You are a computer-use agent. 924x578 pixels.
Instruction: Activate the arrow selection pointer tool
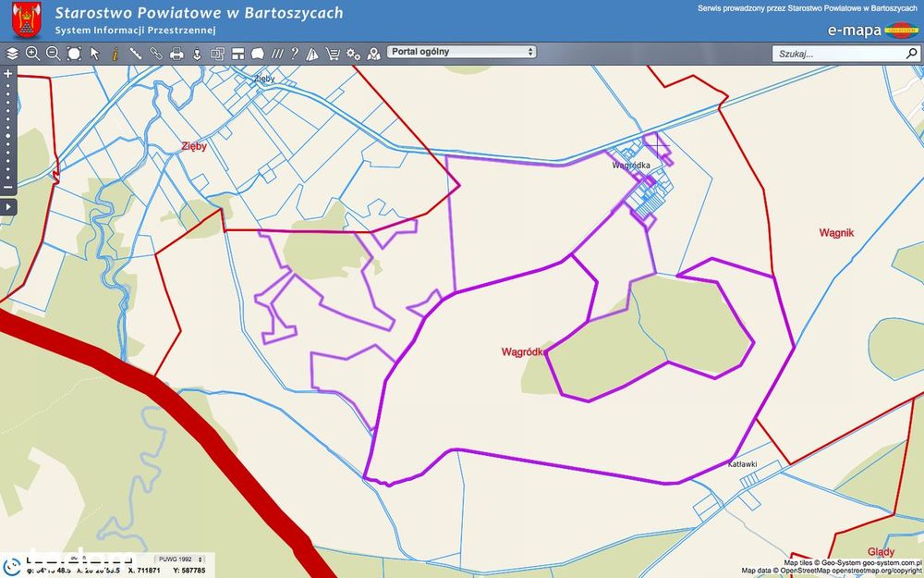[x=95, y=55]
